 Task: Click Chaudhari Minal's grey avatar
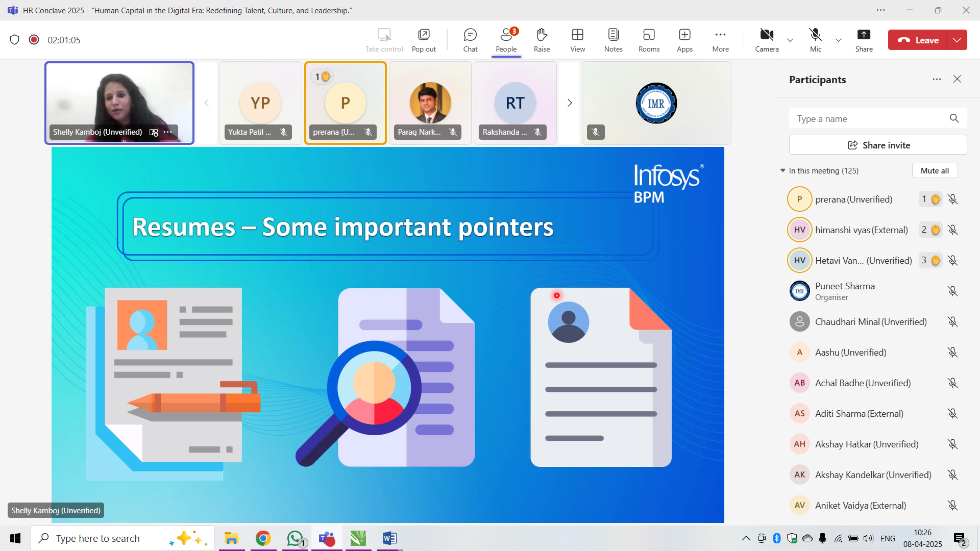(x=800, y=322)
